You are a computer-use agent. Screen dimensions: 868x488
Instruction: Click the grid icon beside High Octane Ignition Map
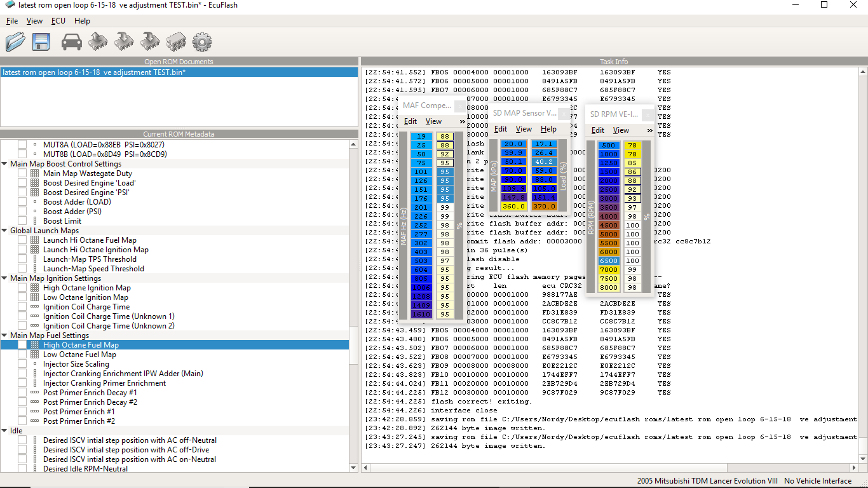35,288
